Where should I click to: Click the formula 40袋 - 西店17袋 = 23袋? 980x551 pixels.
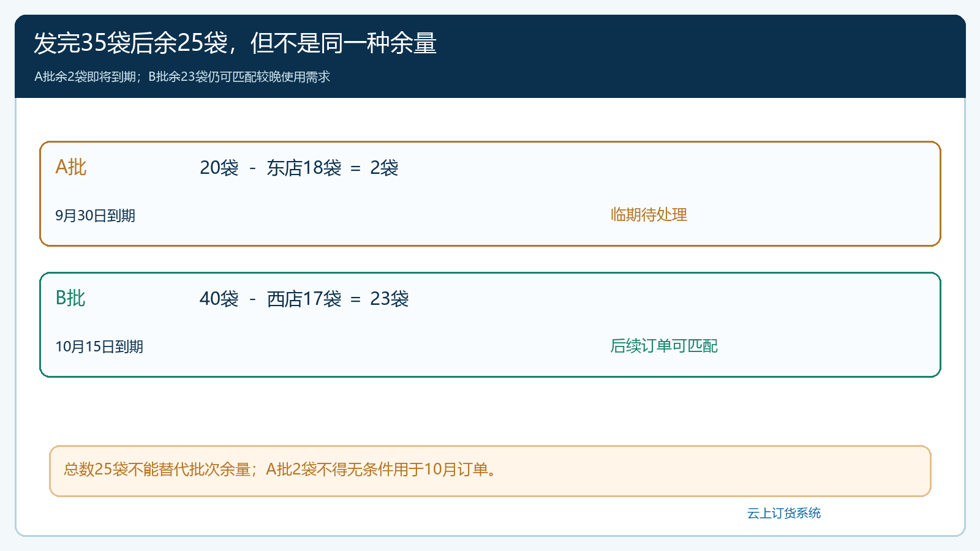click(304, 299)
